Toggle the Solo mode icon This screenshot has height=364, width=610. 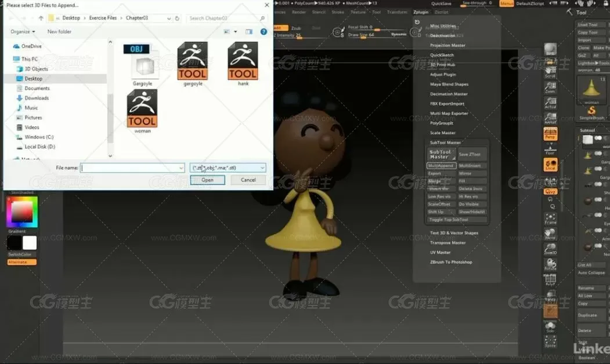pos(550,327)
